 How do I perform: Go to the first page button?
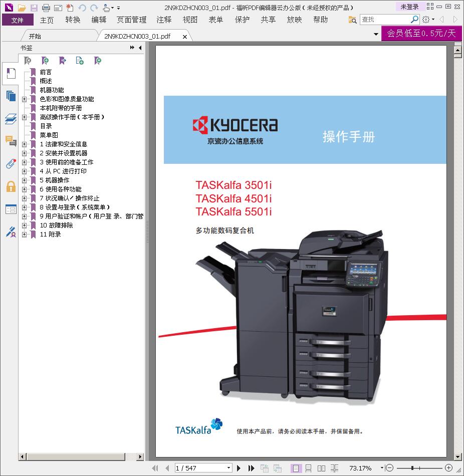(155, 468)
